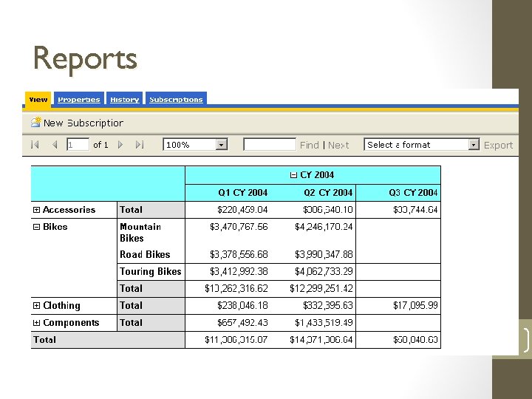The height and width of the screenshot is (399, 532).
Task: Click the $12,299,251.42 Bikes total cell
Action: [x=321, y=288]
